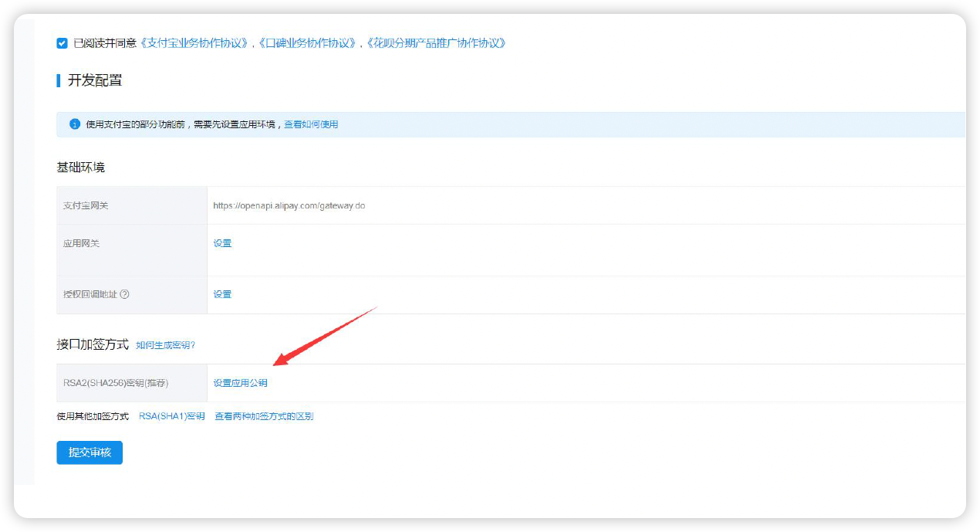The height and width of the screenshot is (532, 980).
Task: Click 设置 in the 授权回调地址 row
Action: pos(222,294)
